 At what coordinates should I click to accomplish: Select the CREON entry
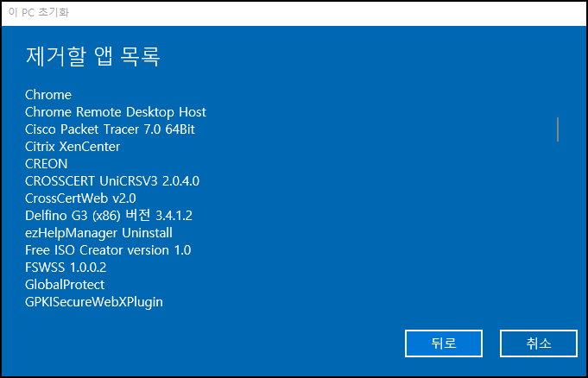click(x=46, y=164)
